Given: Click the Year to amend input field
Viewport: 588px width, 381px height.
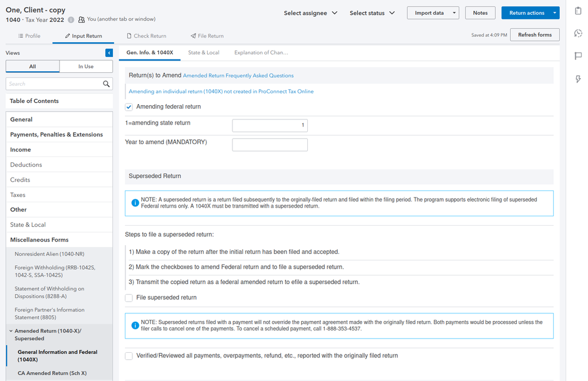Looking at the screenshot, I should tap(270, 145).
